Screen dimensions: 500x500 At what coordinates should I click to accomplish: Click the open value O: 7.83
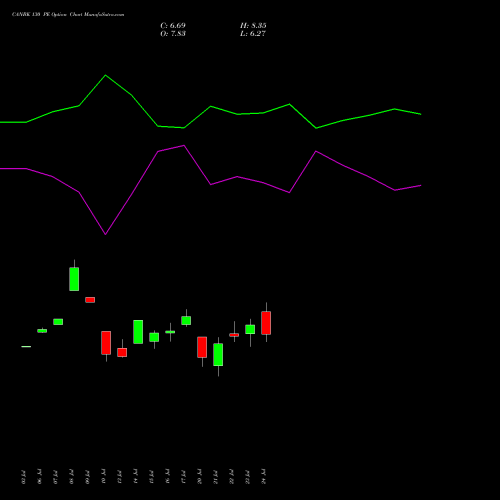(x=173, y=34)
